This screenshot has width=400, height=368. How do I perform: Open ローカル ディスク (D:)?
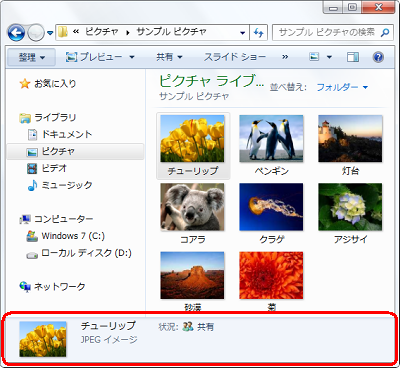tap(86, 253)
